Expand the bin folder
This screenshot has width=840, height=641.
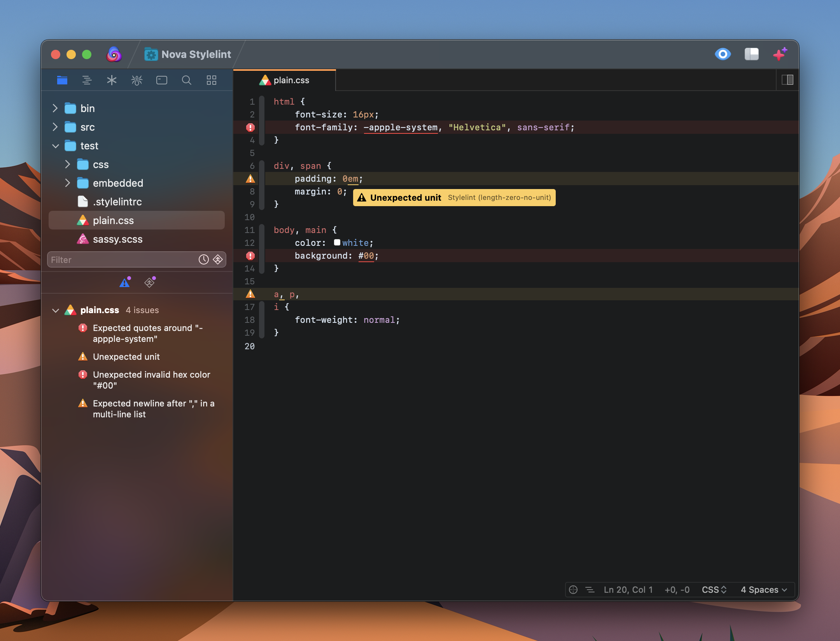[x=55, y=109]
